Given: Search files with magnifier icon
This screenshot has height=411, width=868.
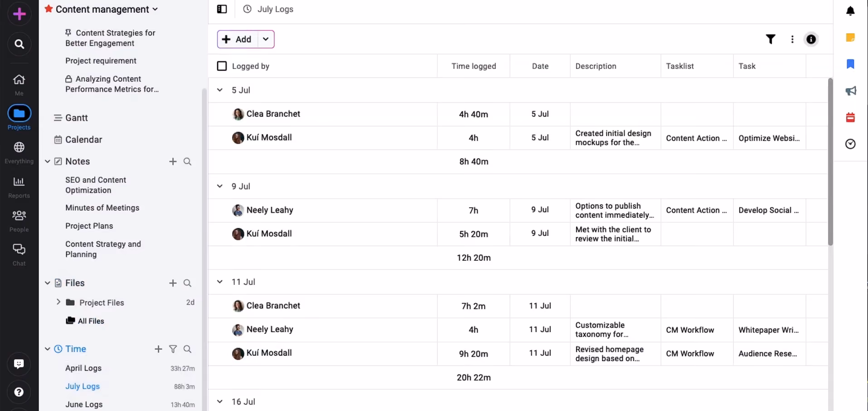Looking at the screenshot, I should pos(187,283).
